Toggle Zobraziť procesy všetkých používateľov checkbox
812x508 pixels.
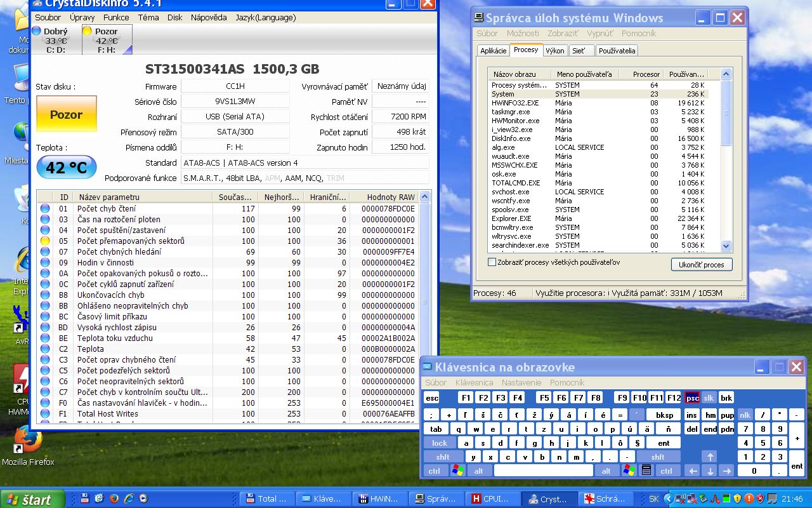click(492, 262)
